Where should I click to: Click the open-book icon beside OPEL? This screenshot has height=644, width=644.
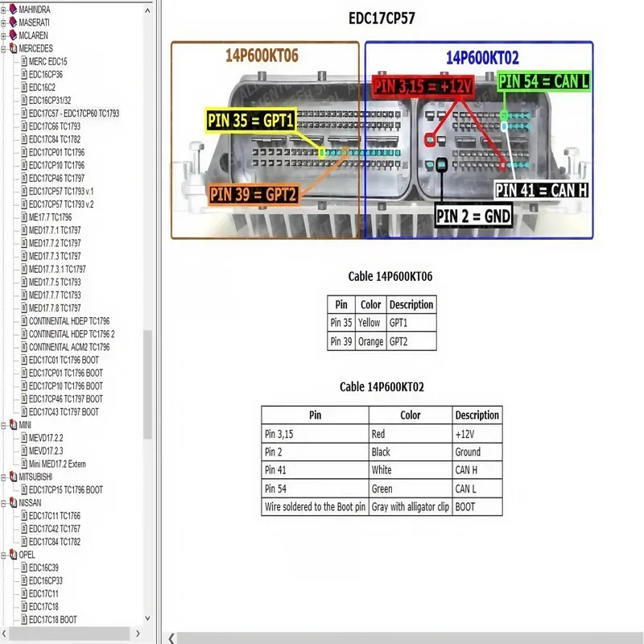[x=13, y=555]
